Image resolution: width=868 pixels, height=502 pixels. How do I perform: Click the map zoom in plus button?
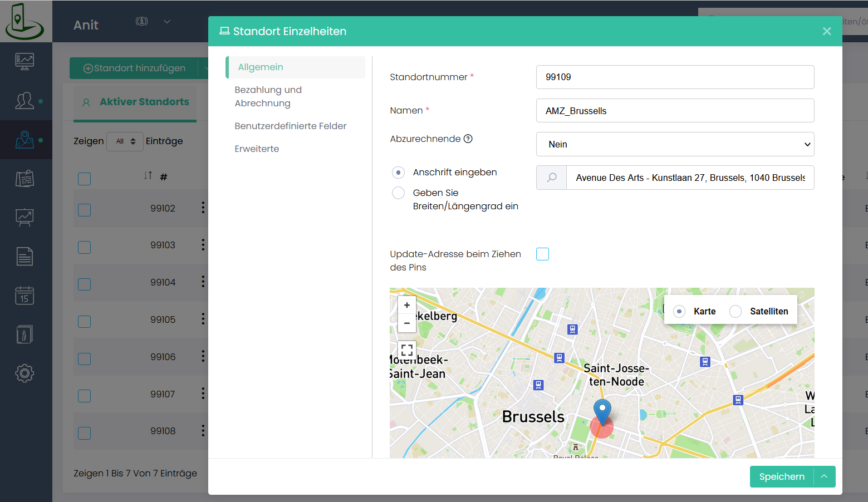[x=407, y=305]
